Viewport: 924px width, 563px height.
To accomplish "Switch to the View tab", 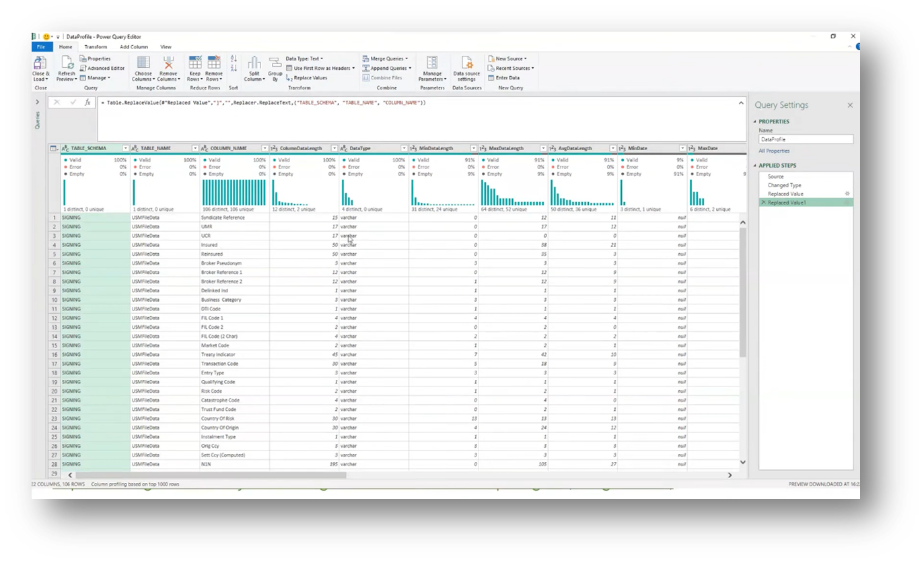I will (x=166, y=47).
